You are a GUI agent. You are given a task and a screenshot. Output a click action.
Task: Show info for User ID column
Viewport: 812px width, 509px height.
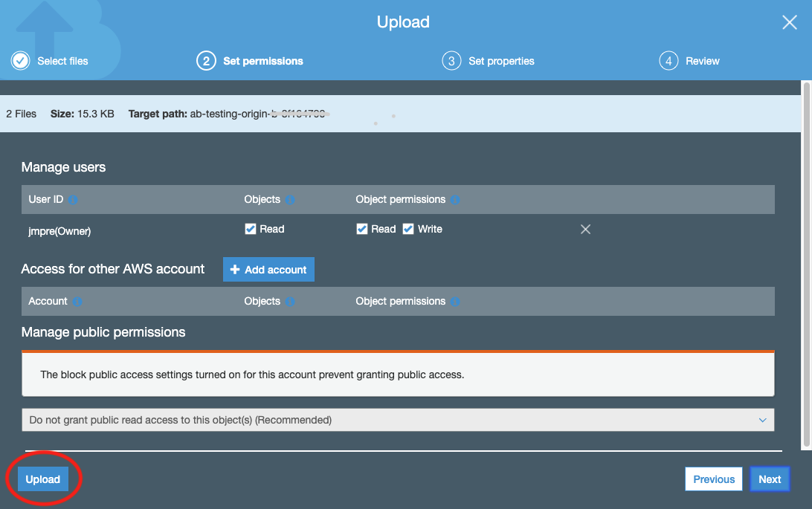coord(73,200)
